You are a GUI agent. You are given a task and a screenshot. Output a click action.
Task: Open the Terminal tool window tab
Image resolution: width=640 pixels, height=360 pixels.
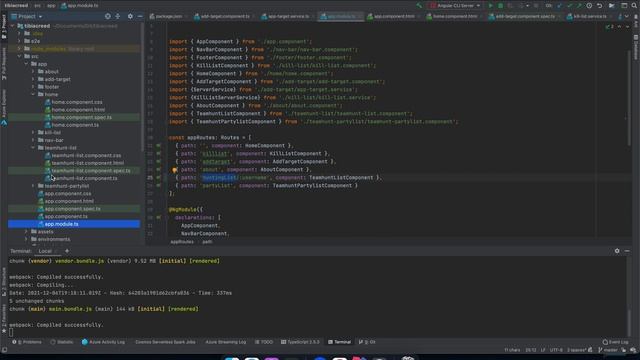(340, 342)
